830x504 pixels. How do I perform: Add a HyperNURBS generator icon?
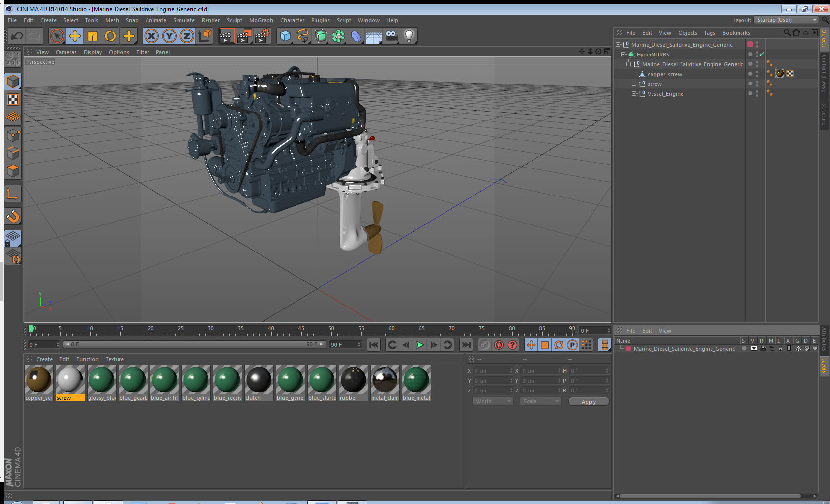click(321, 36)
